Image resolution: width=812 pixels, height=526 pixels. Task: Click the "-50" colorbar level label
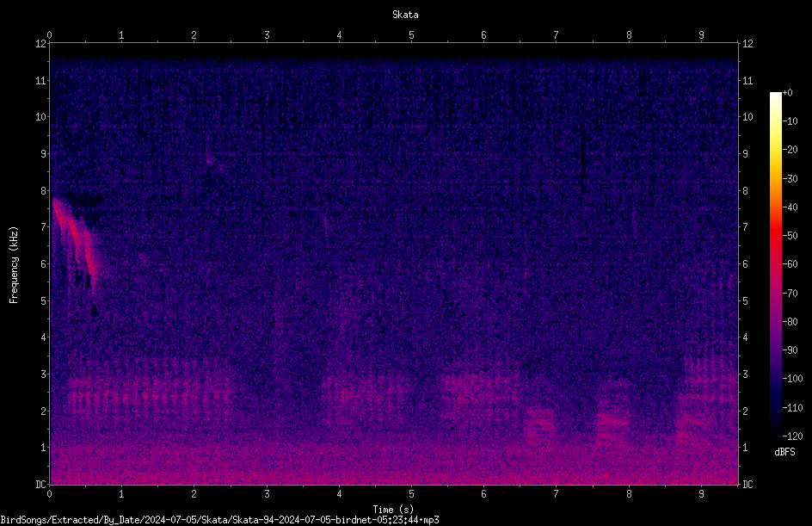point(790,236)
